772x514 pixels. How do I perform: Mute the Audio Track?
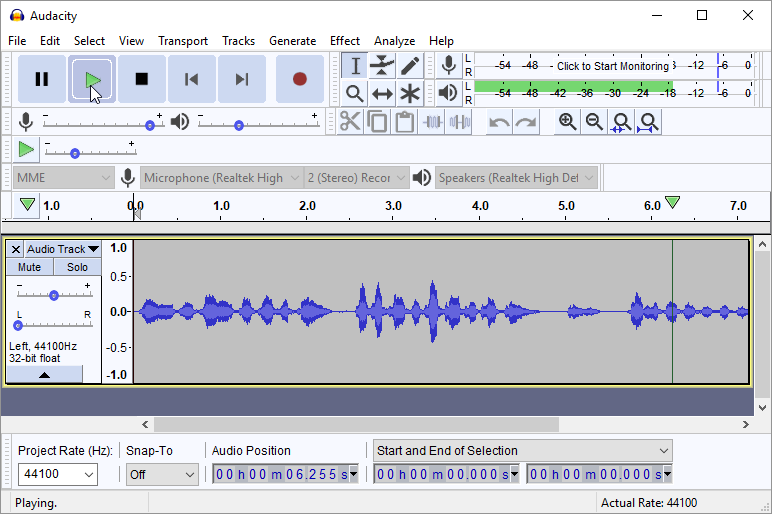pyautogui.click(x=30, y=267)
